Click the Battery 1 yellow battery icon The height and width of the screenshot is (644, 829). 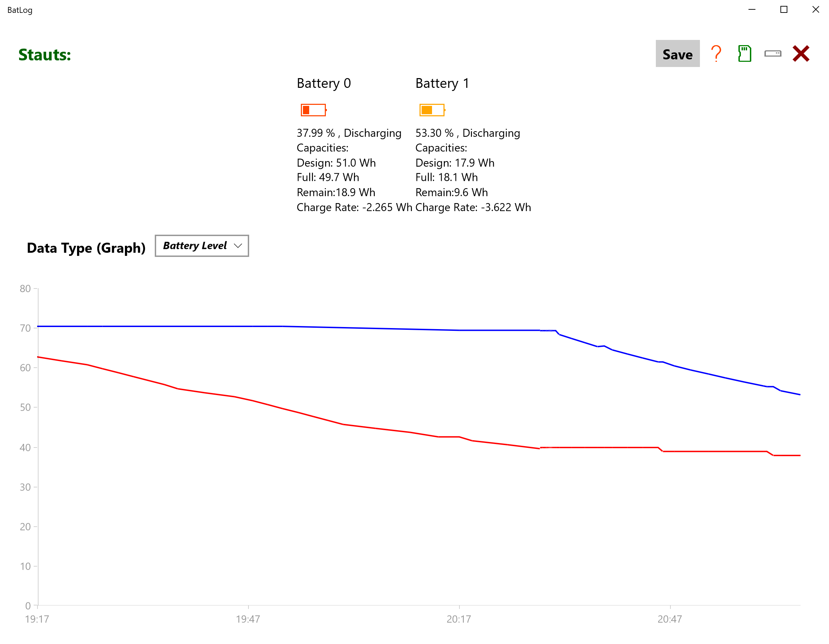click(x=432, y=110)
